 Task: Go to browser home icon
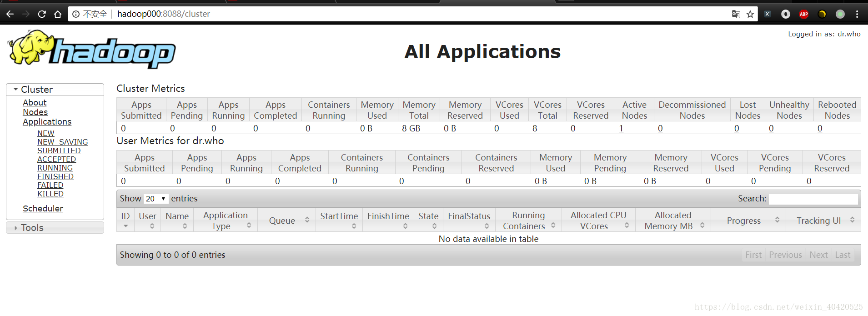point(58,14)
